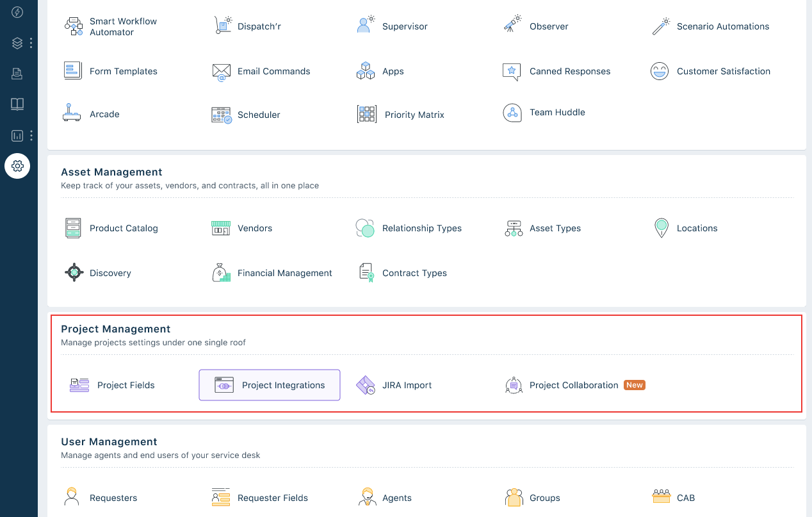The image size is (812, 517).
Task: Open the Project Fields icon
Action: click(79, 385)
